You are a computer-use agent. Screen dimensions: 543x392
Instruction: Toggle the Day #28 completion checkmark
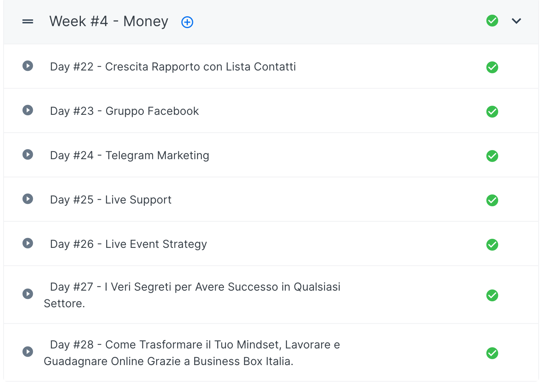point(492,353)
